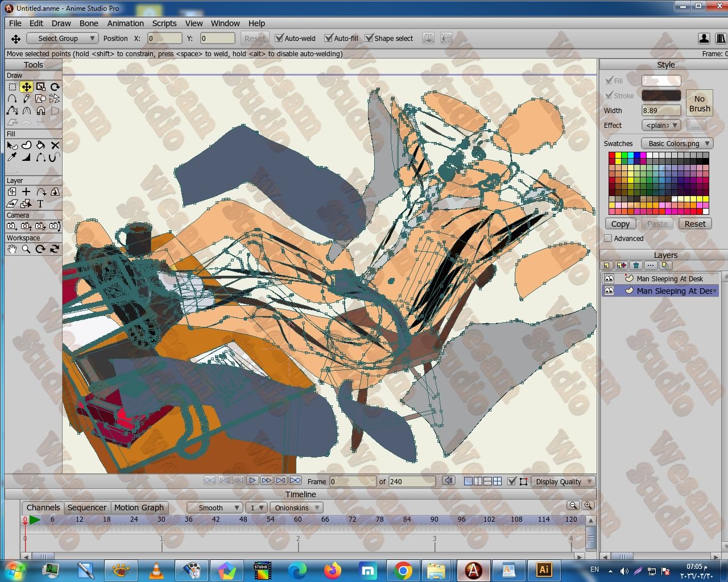Toggle the Auto-weld checkbox
This screenshot has height=582, width=728.
click(x=279, y=38)
